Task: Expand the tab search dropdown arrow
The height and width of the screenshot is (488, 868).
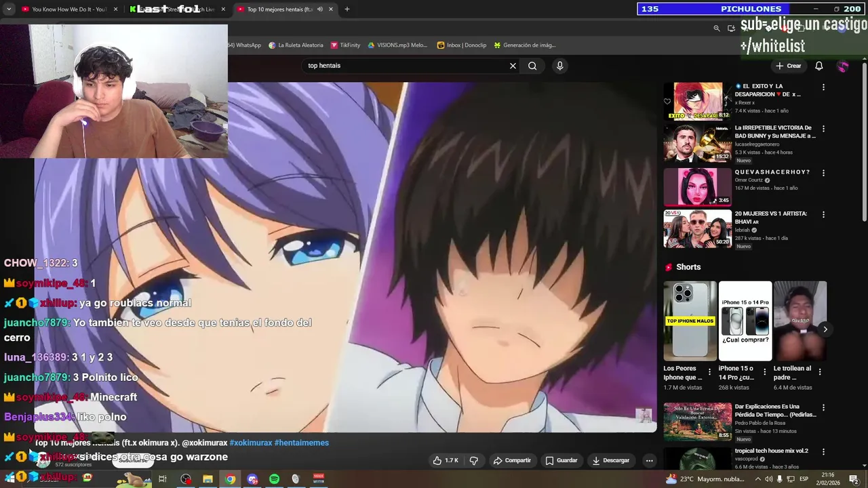Action: (x=8, y=9)
